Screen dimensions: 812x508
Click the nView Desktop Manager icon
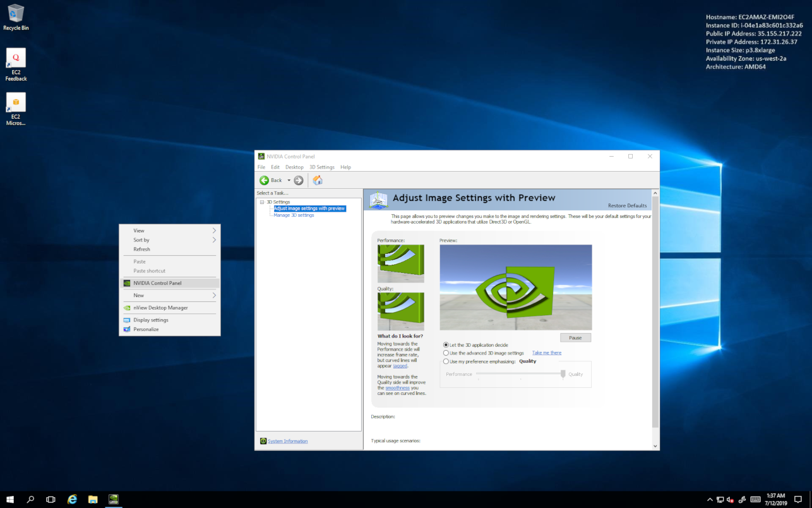[x=126, y=308]
